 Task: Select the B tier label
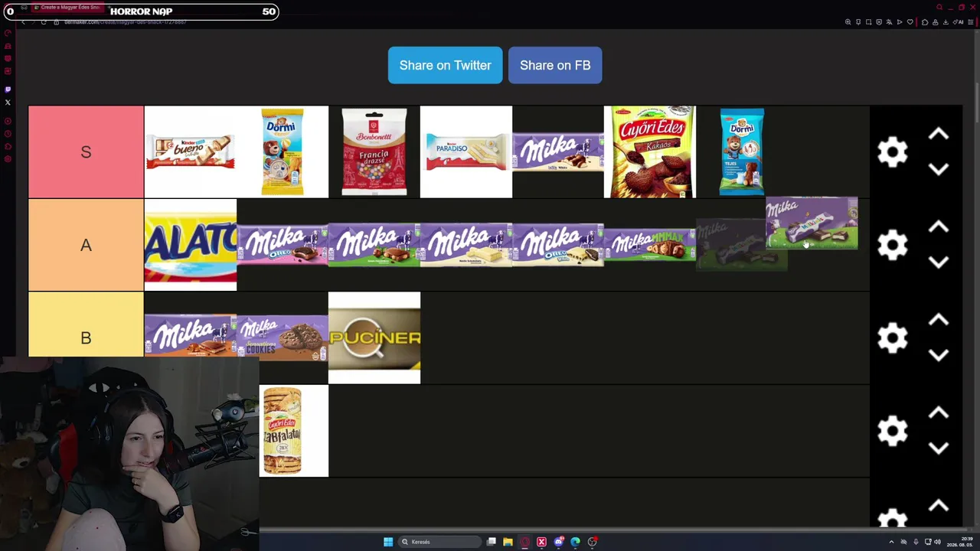86,337
